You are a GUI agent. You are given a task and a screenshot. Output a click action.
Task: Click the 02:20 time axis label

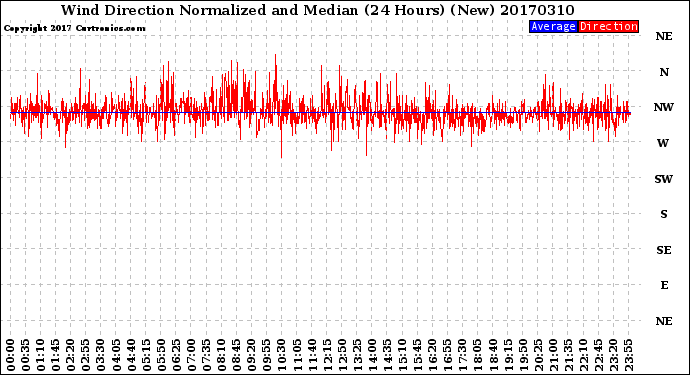pyautogui.click(x=71, y=355)
